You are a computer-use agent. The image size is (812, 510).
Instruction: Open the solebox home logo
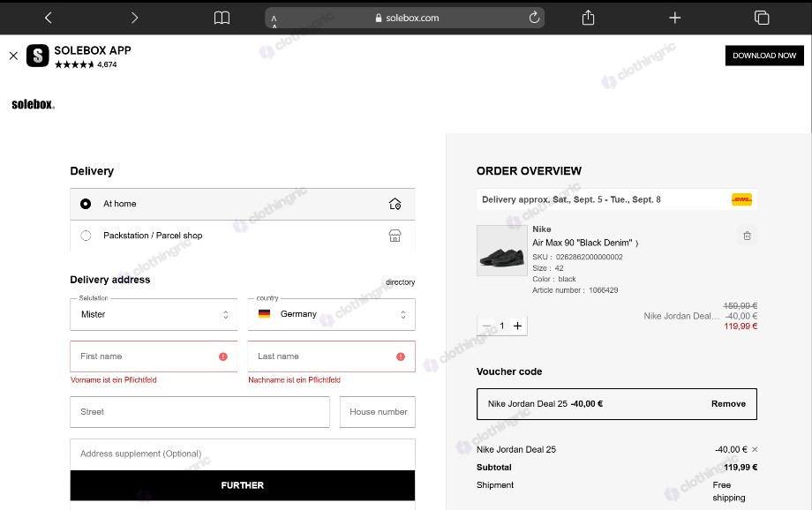pyautogui.click(x=34, y=104)
